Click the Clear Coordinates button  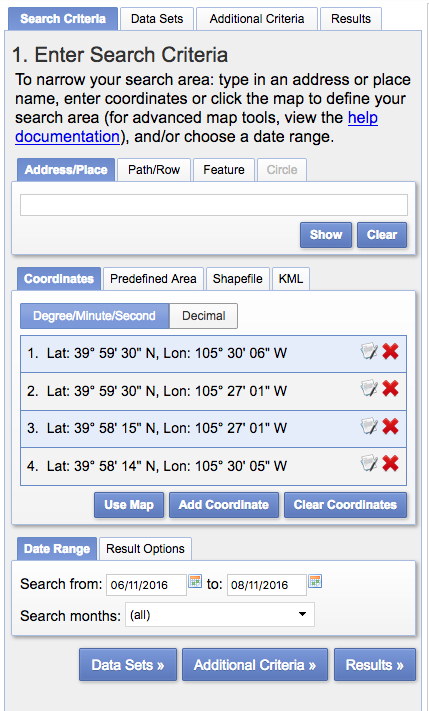pyautogui.click(x=345, y=505)
